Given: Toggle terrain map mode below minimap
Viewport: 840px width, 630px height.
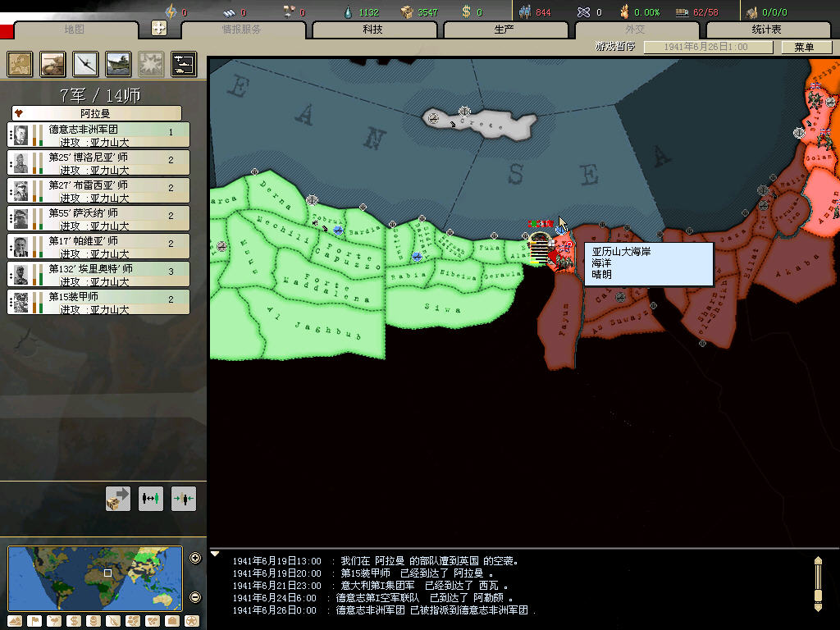Looking at the screenshot, I should [x=16, y=621].
